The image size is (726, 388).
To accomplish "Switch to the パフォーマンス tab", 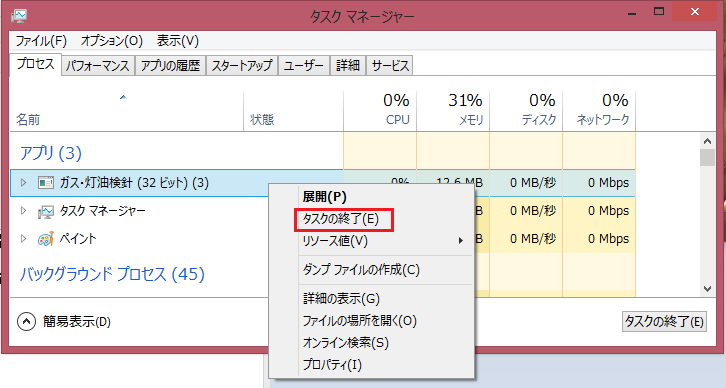I will click(98, 66).
